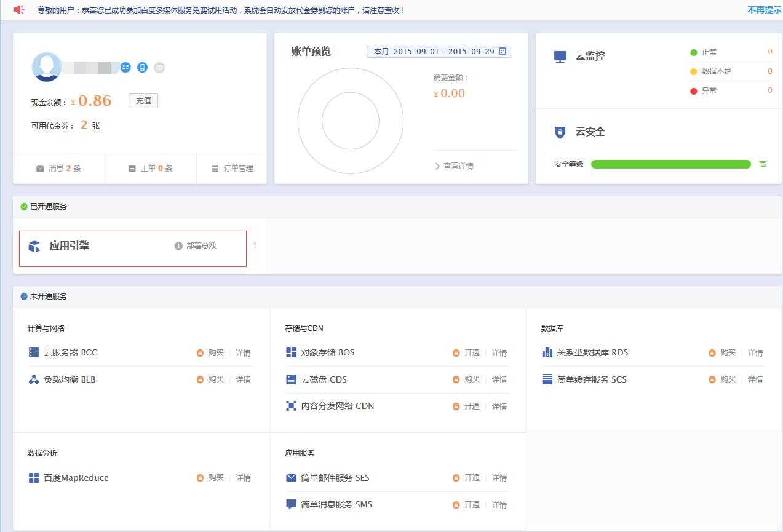Open 详情 for 简单消息服务 SMS

499,505
